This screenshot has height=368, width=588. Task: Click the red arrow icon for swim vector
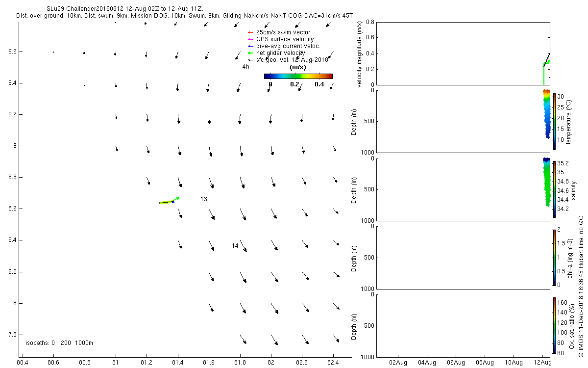(x=250, y=32)
